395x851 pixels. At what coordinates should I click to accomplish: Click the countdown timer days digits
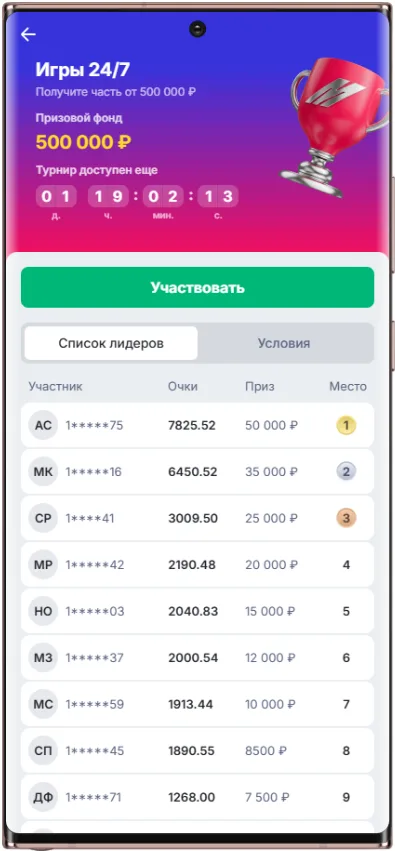coord(56,196)
